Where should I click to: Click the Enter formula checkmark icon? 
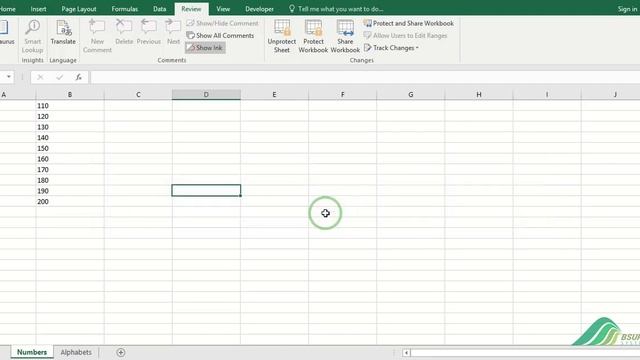pyautogui.click(x=60, y=77)
